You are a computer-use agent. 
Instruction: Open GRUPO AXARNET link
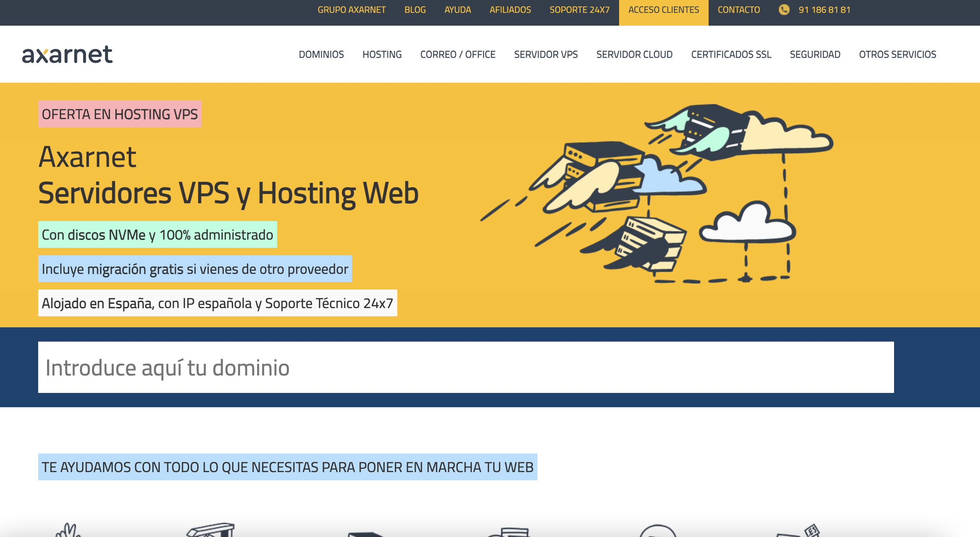[352, 10]
